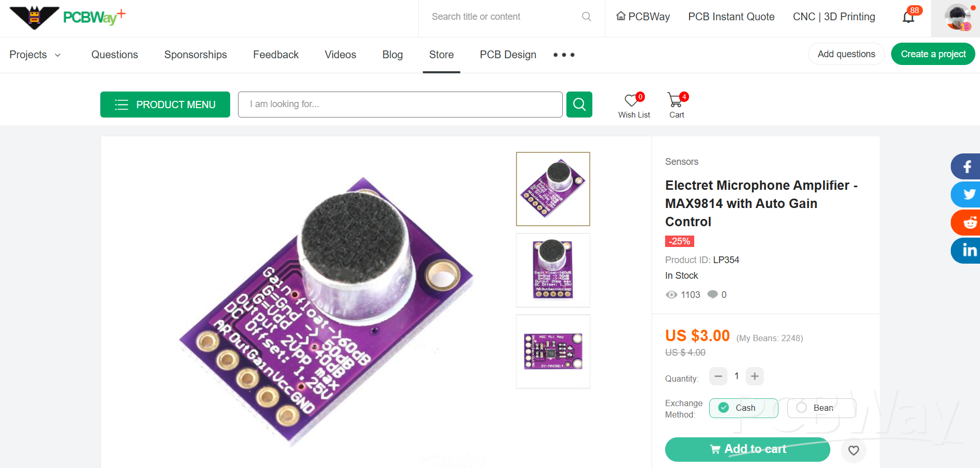Share product on Twitter
Screen dimensions: 980x468
pyautogui.click(x=966, y=194)
